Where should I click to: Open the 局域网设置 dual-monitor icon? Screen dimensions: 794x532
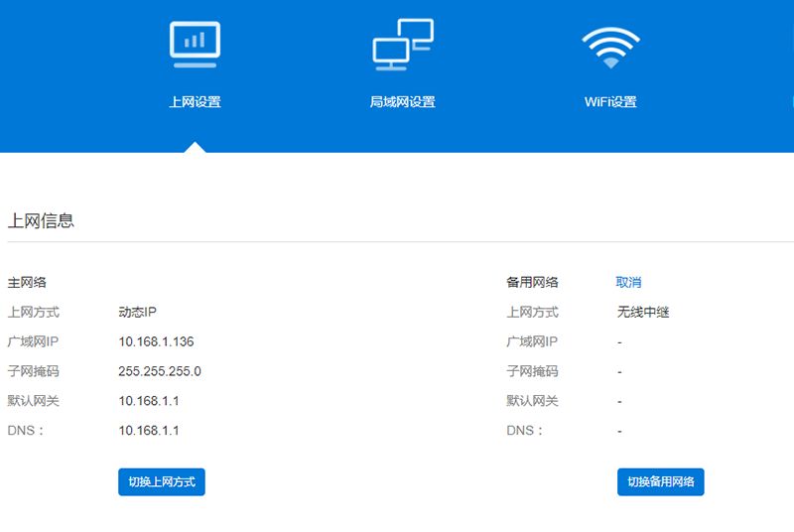(403, 45)
